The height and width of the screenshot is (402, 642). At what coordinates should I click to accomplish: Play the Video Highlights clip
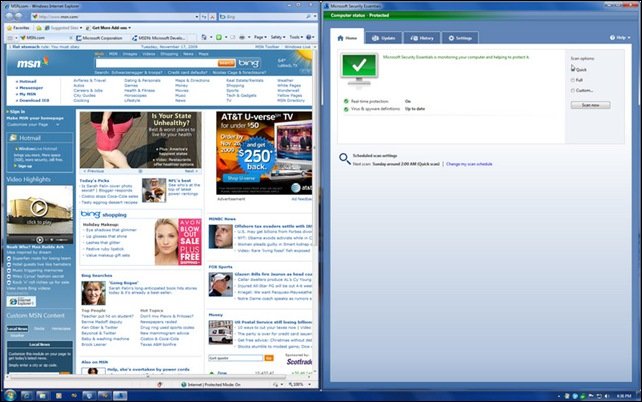[39, 208]
